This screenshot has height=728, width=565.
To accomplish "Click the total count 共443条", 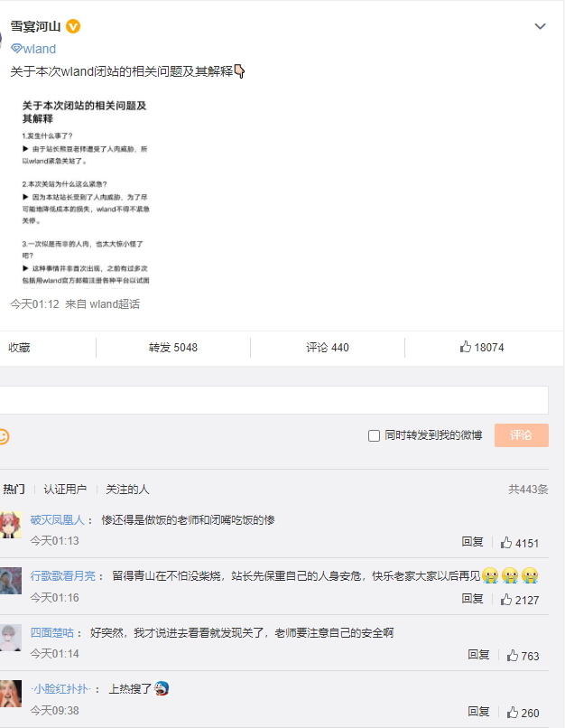I will click(528, 490).
